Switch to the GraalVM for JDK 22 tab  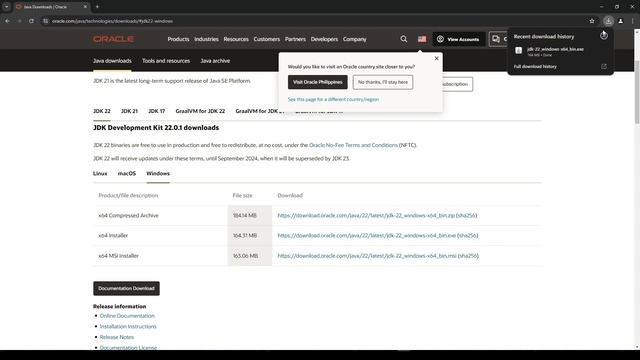[200, 111]
